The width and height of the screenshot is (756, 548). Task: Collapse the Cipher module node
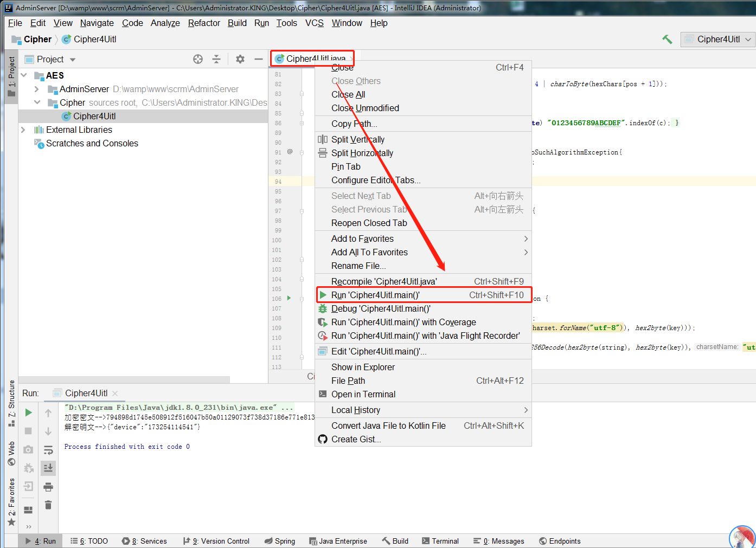coord(37,102)
